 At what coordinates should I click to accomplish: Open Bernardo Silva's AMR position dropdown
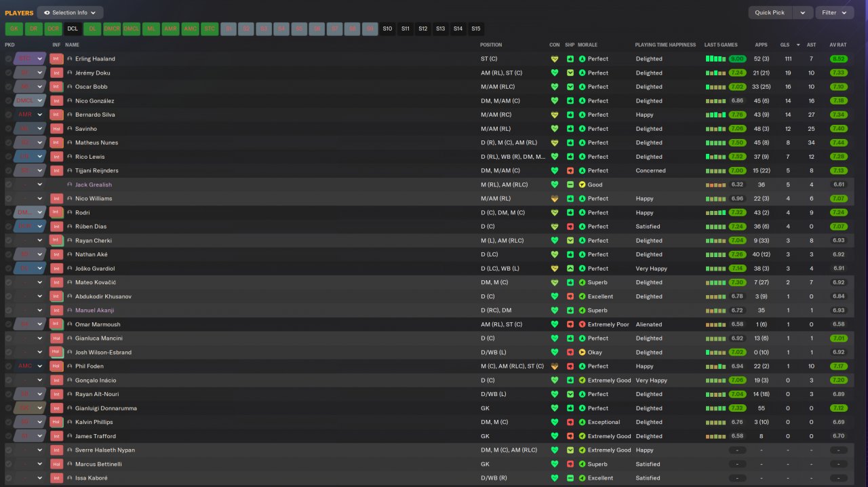pyautogui.click(x=30, y=115)
